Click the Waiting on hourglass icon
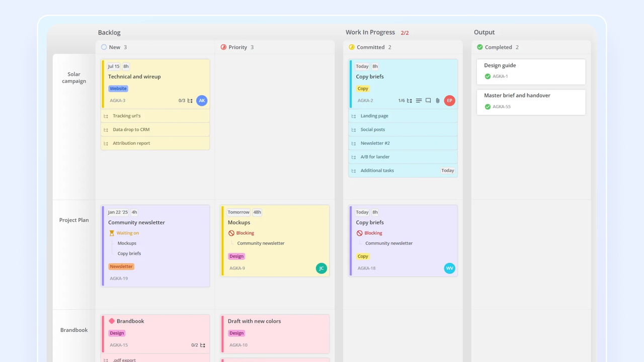Viewport: 644px width, 362px height. (112, 233)
